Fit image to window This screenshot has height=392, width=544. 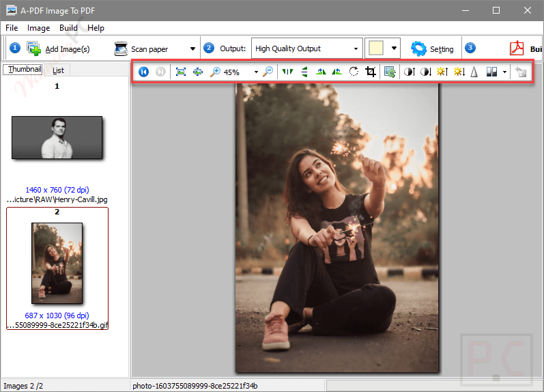181,72
